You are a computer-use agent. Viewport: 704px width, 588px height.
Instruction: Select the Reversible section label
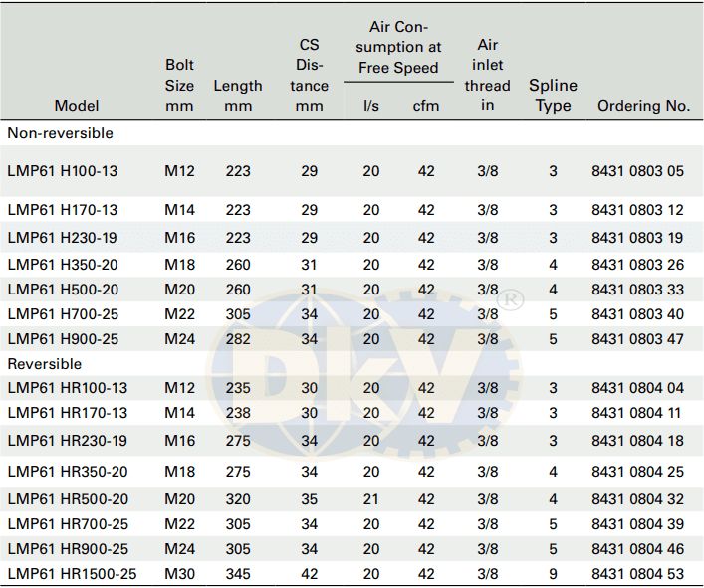(x=45, y=364)
